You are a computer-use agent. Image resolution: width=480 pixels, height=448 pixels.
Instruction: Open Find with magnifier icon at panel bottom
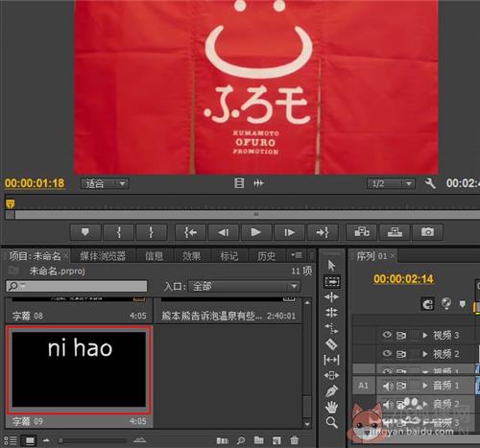241,440
